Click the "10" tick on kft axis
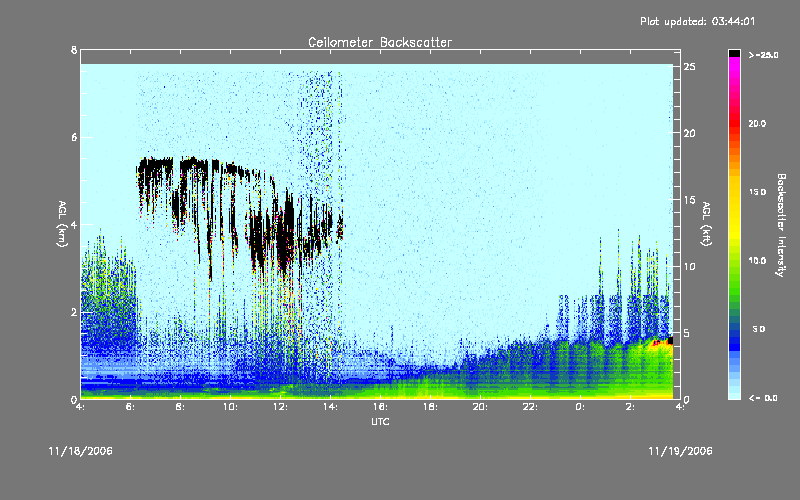Image resolution: width=800 pixels, height=500 pixels. pos(689,266)
